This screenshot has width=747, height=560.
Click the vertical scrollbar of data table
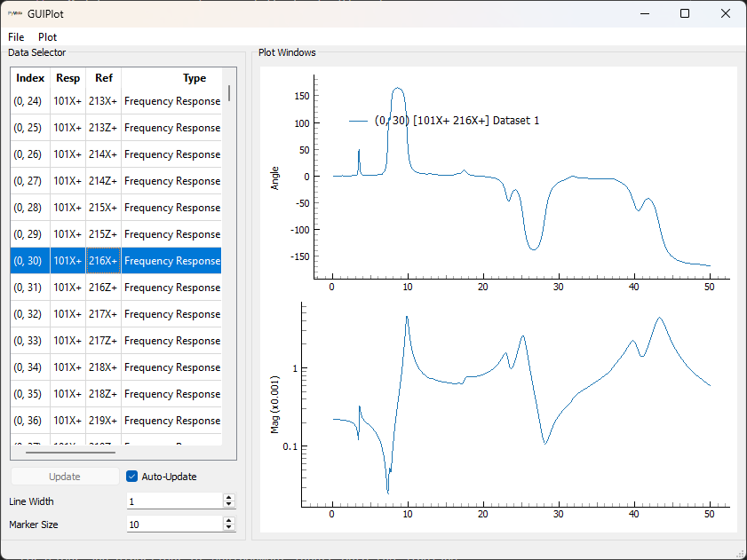[x=229, y=93]
